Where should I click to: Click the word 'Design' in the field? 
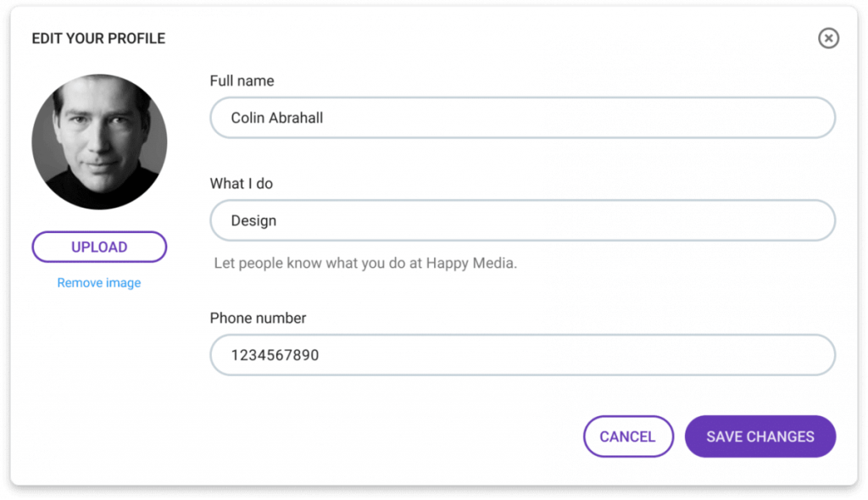click(253, 221)
